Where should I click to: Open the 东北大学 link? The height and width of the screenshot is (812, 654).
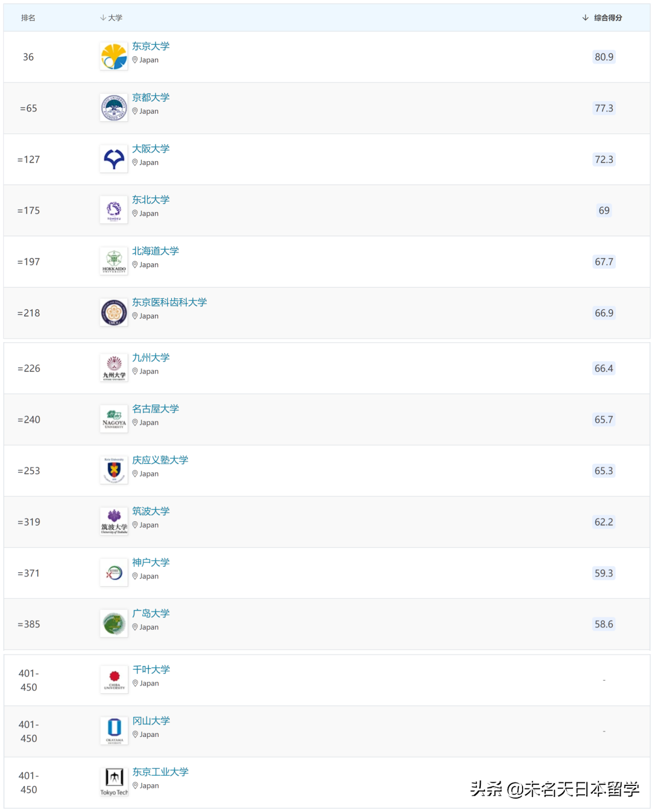[x=151, y=200]
